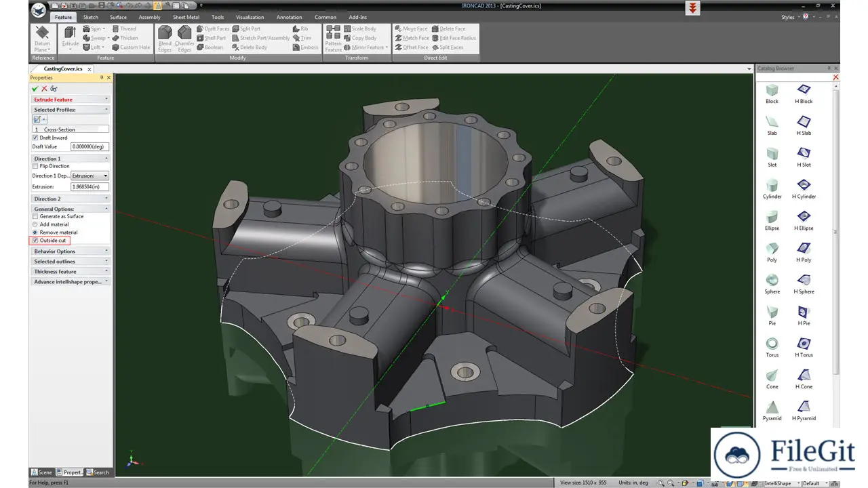Select the Rib tool
The image size is (868, 488).
click(300, 28)
